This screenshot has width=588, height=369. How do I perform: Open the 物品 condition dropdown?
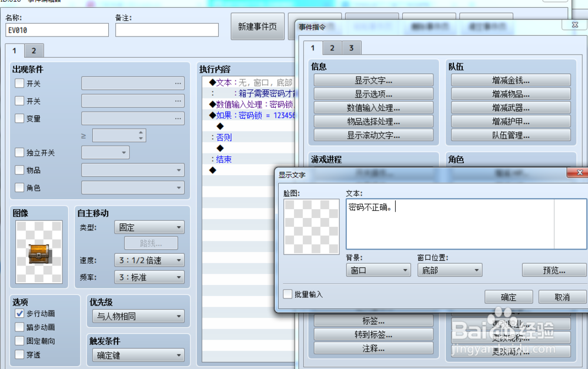click(133, 170)
